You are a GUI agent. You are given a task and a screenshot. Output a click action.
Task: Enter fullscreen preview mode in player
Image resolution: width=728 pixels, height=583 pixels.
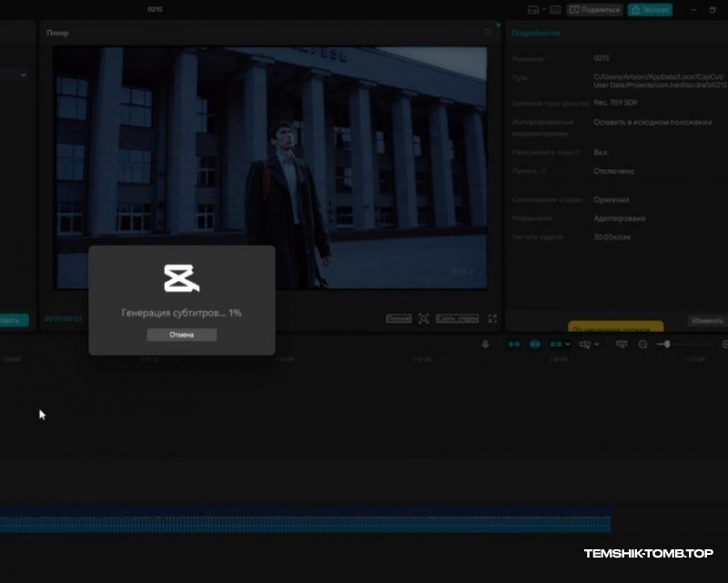pos(492,319)
